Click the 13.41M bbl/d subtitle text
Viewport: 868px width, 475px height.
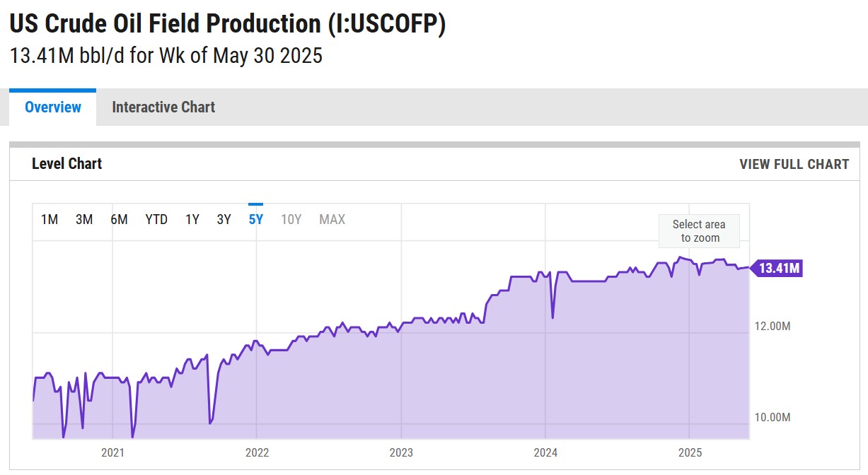(166, 55)
